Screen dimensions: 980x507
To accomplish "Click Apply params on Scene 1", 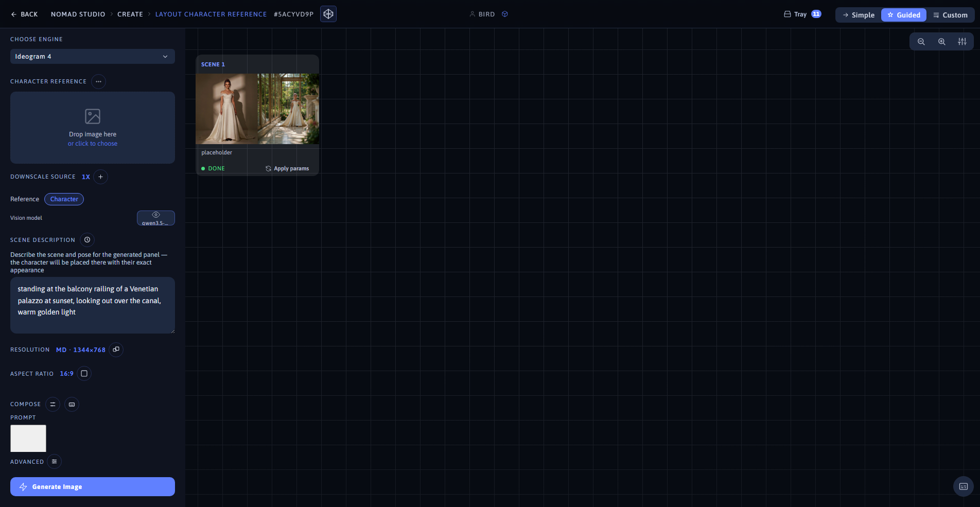I will [287, 168].
